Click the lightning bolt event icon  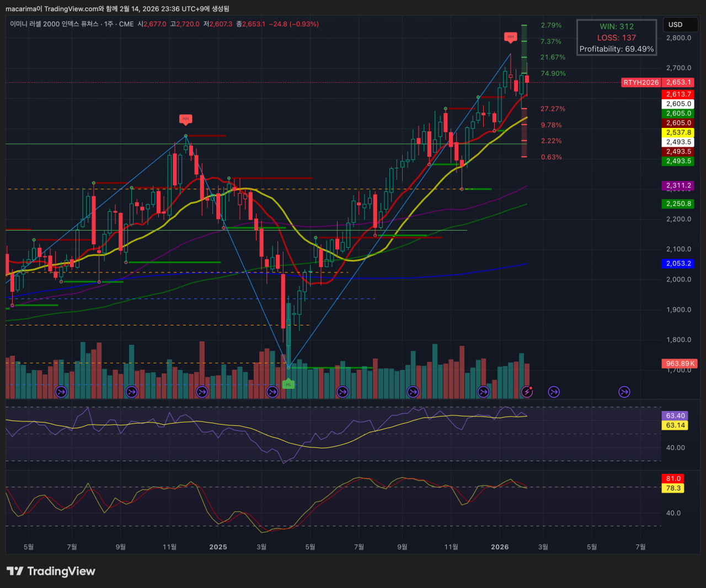click(527, 392)
